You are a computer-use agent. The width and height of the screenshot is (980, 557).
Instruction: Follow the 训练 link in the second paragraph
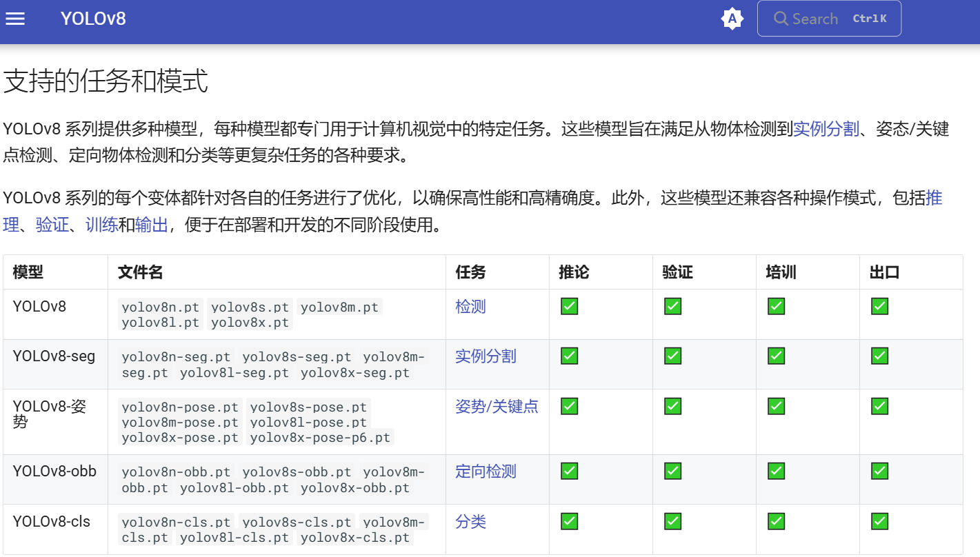[x=102, y=225]
